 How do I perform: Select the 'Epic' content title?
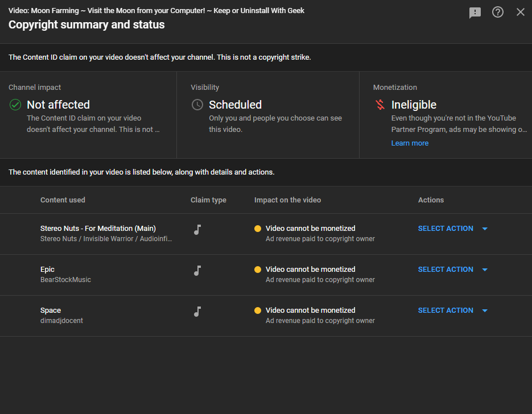[47, 270]
